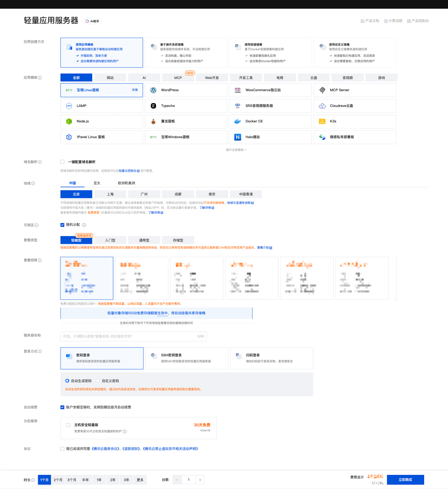Click the Node.js hexagon icon

(x=69, y=121)
